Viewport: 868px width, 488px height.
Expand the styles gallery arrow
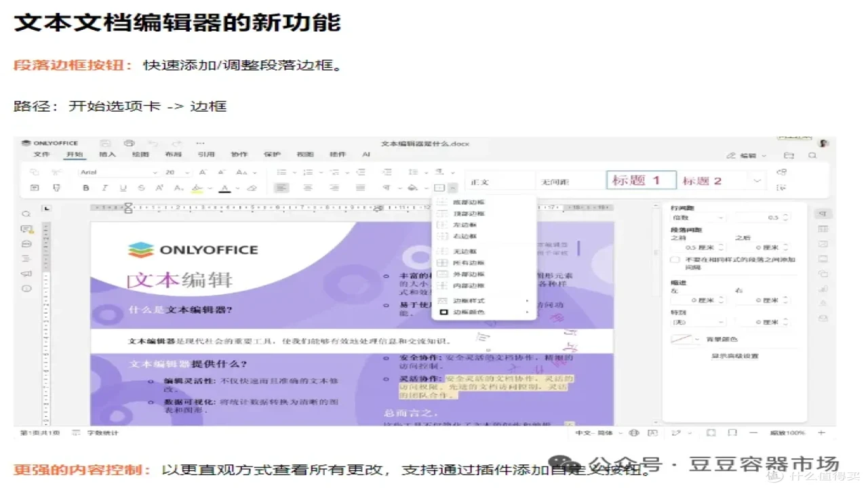pos(757,180)
